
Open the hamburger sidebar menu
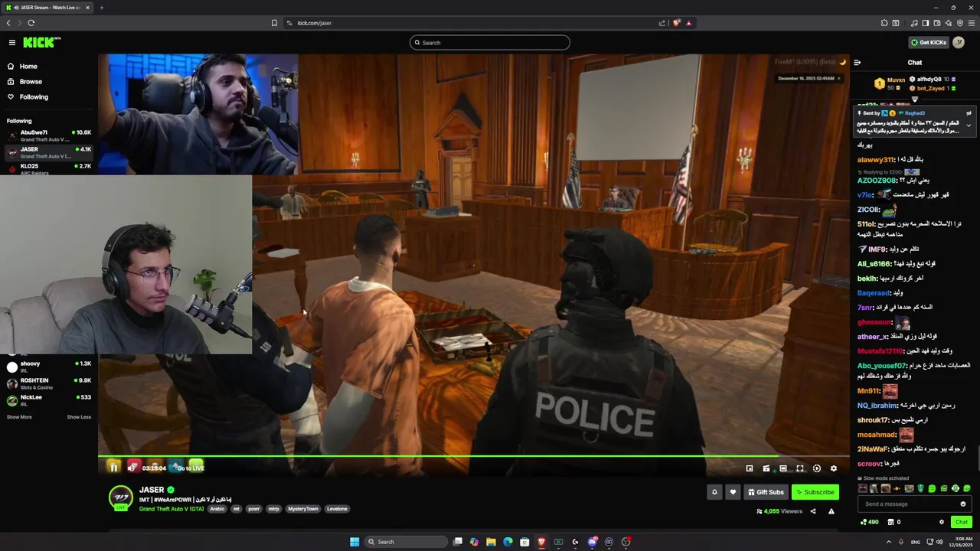pos(12,43)
